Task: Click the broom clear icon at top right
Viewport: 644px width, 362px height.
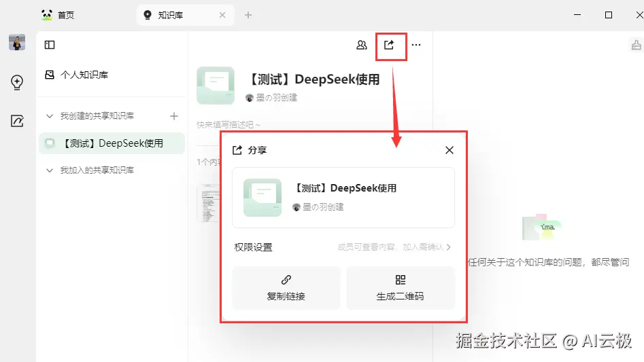Action: point(636,45)
